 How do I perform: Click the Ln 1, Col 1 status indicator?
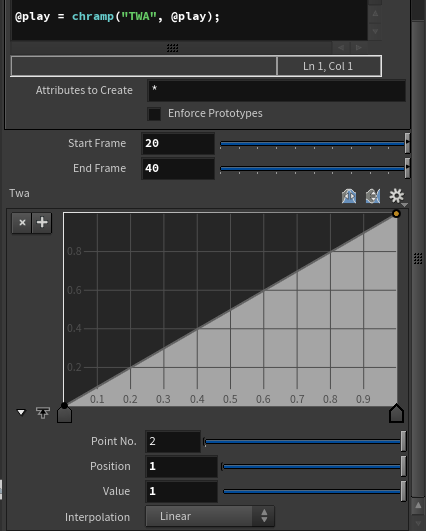pyautogui.click(x=328, y=66)
